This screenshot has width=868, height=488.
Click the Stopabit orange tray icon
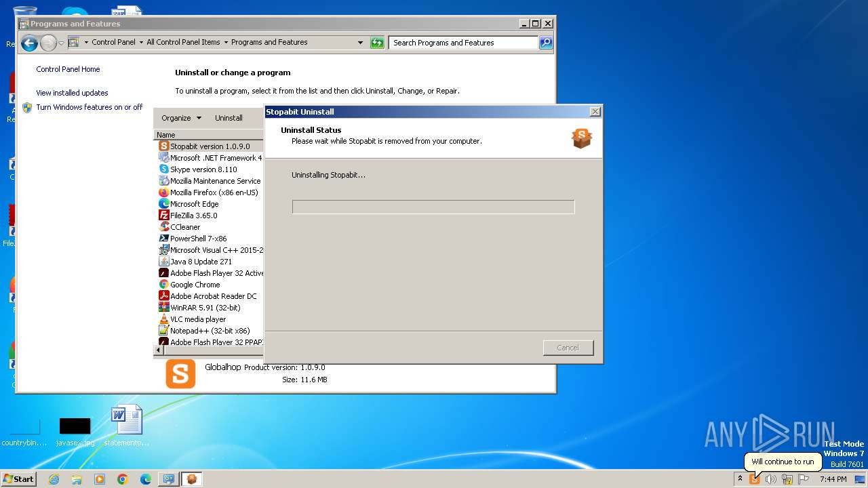click(x=754, y=479)
